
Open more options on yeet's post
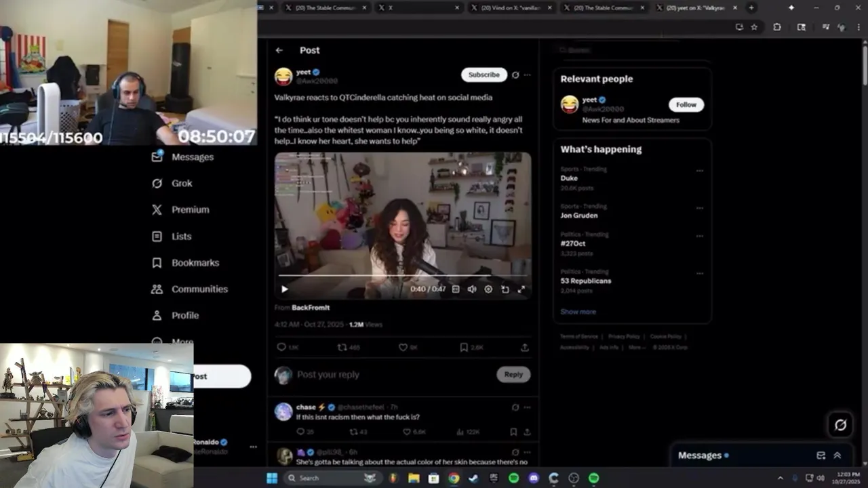pyautogui.click(x=527, y=75)
